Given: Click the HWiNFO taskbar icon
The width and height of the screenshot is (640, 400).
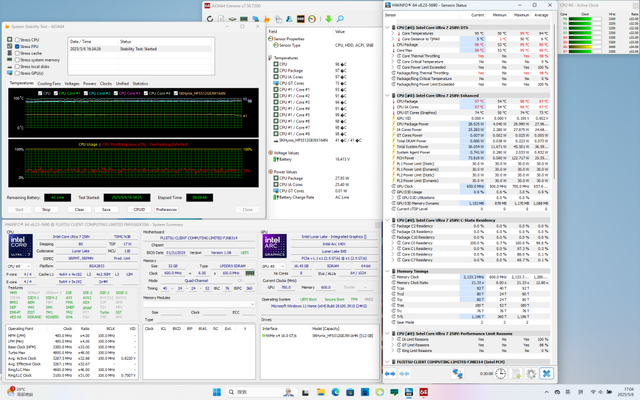Looking at the screenshot, I should click(409, 392).
